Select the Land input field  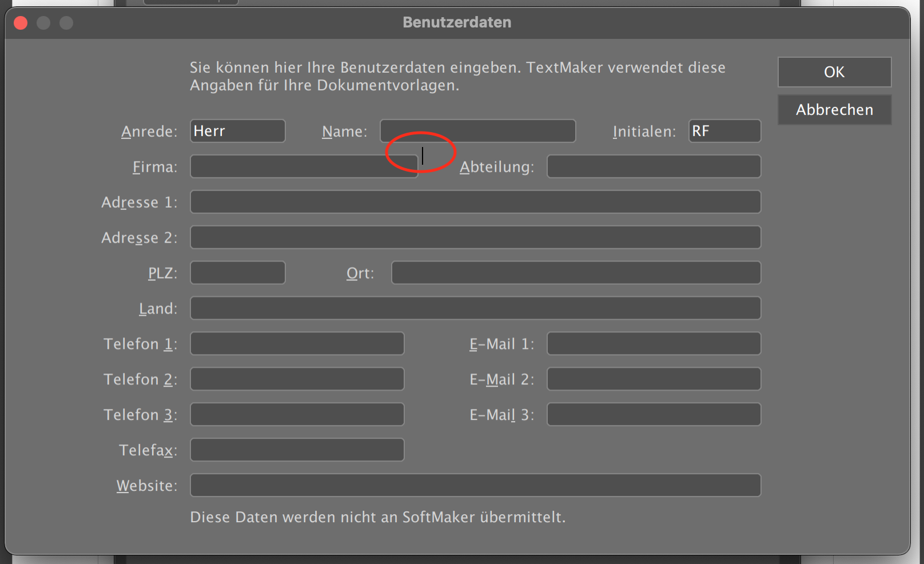476,308
